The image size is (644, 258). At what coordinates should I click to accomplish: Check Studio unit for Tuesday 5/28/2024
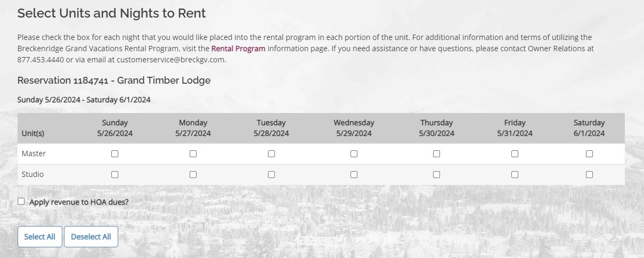(271, 174)
